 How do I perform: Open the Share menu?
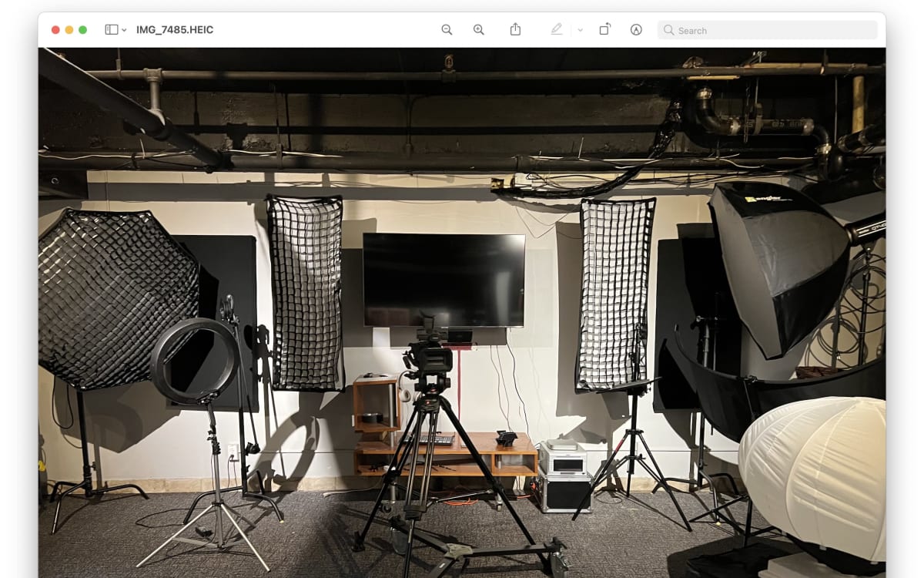pyautogui.click(x=516, y=29)
